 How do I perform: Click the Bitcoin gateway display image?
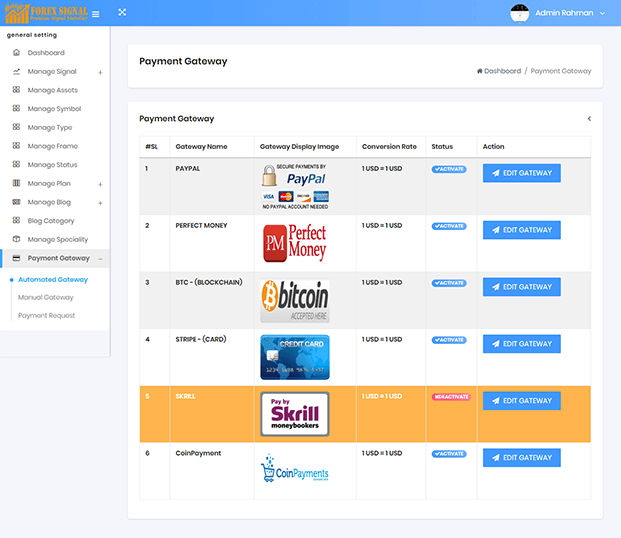coord(294,300)
